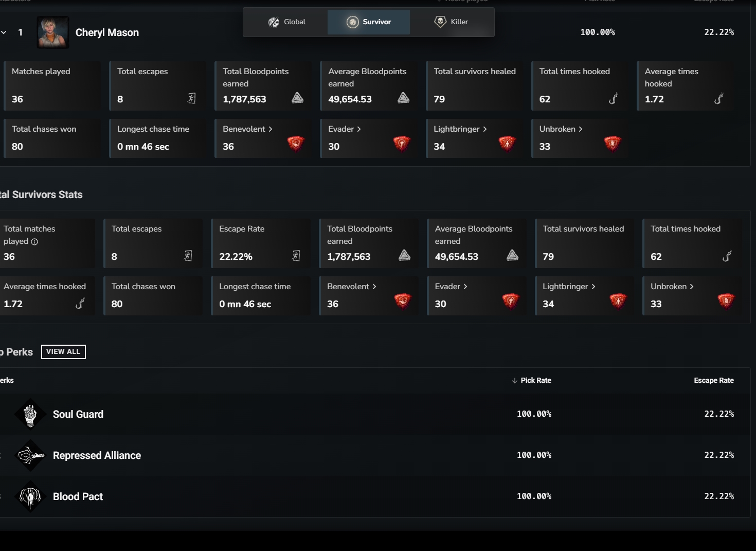The height and width of the screenshot is (551, 756).
Task: Click escape icon in Total Survivors Stats' Total escapes
Action: (x=188, y=256)
